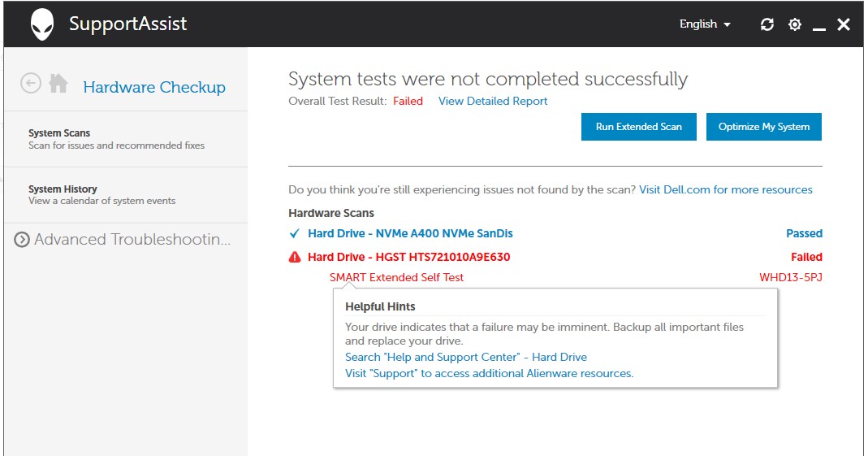Click SMART Extended Self Test entry
Viewport: 868px width, 456px height.
click(x=396, y=278)
